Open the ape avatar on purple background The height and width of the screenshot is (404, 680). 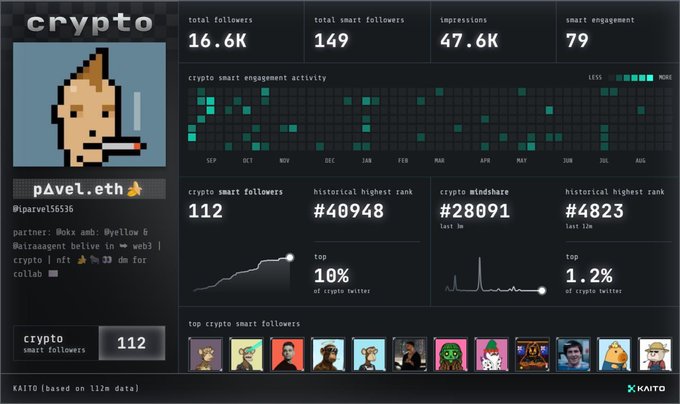(206, 355)
